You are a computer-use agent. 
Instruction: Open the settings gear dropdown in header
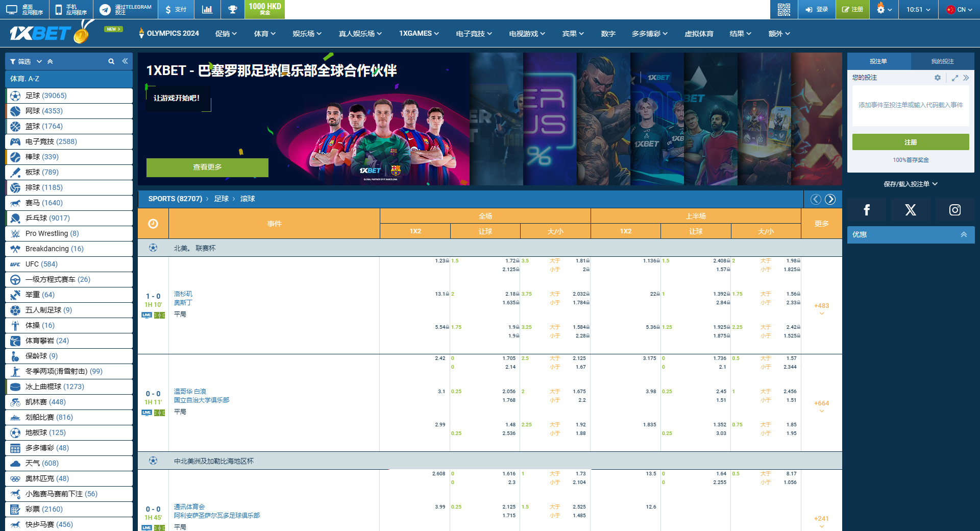884,9
